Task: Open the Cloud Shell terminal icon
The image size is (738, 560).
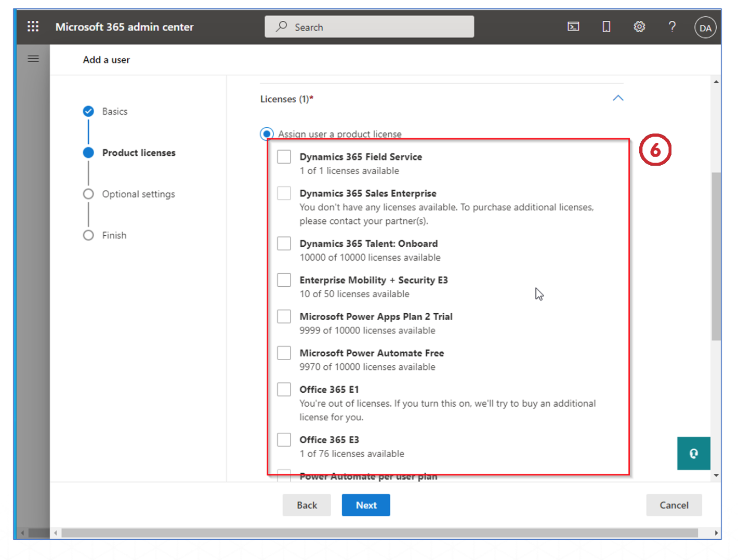Action: (x=573, y=26)
